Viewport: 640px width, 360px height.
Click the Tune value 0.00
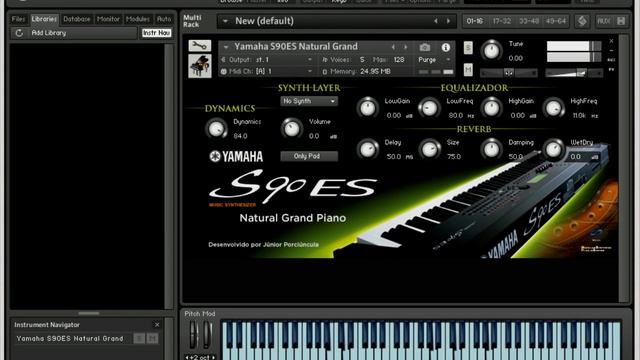click(x=516, y=58)
